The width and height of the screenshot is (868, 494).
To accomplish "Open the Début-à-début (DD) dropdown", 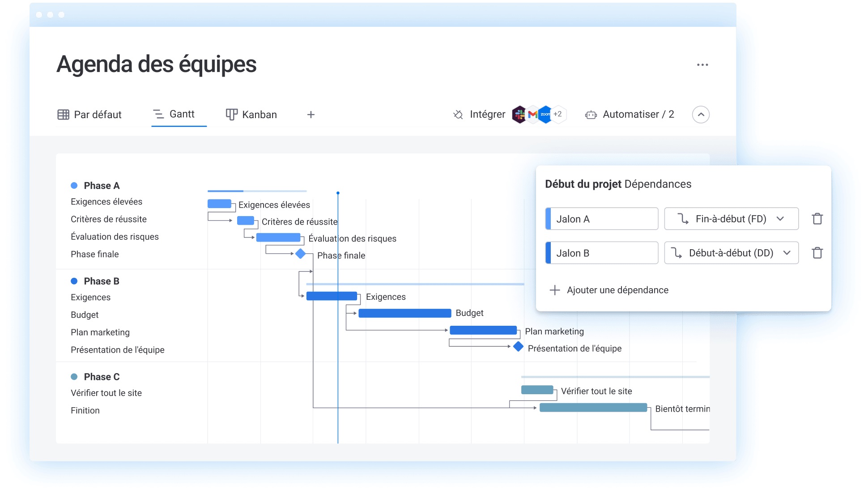I will 731,253.
